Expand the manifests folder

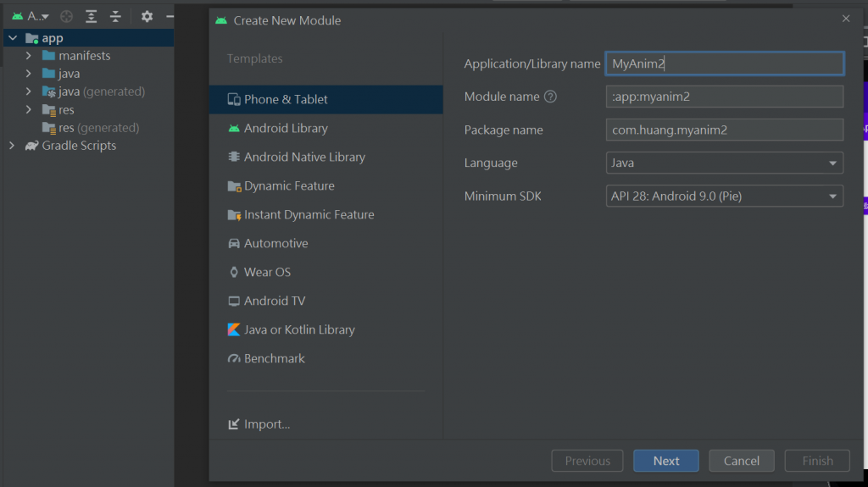point(28,56)
